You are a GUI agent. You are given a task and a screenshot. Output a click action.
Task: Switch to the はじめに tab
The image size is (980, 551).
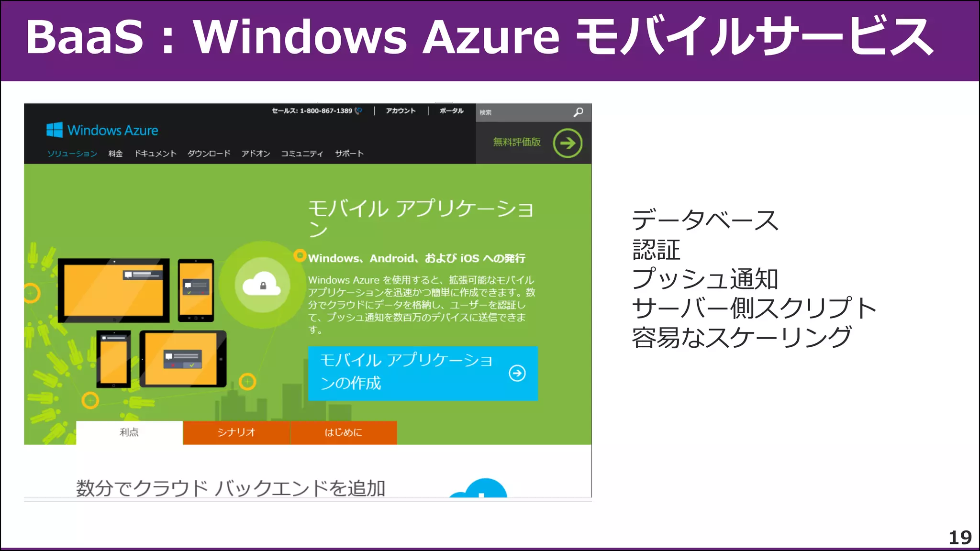coord(344,432)
